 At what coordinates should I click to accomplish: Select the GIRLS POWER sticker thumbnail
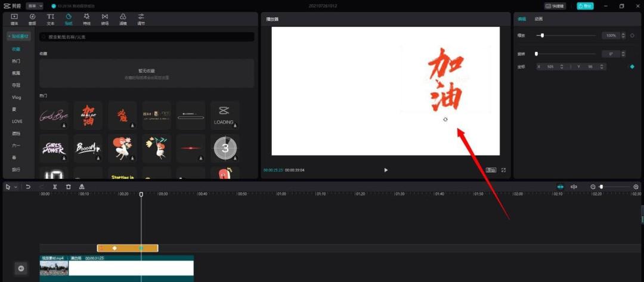[54, 149]
